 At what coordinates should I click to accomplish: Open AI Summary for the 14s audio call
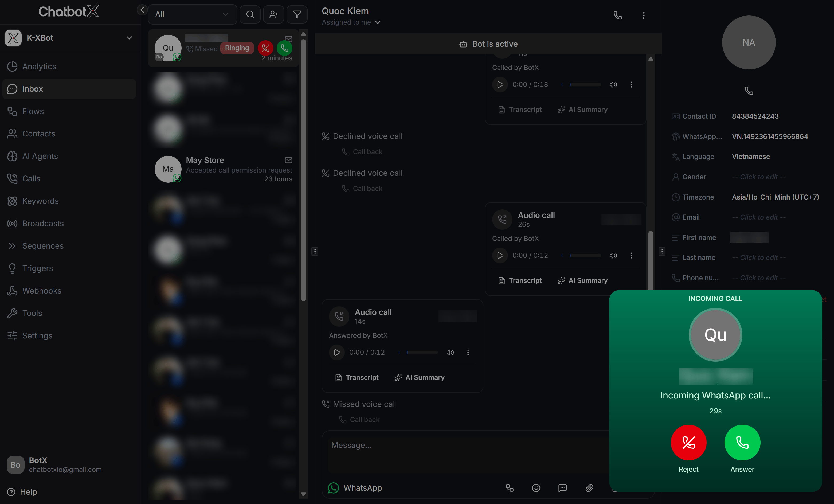419,377
